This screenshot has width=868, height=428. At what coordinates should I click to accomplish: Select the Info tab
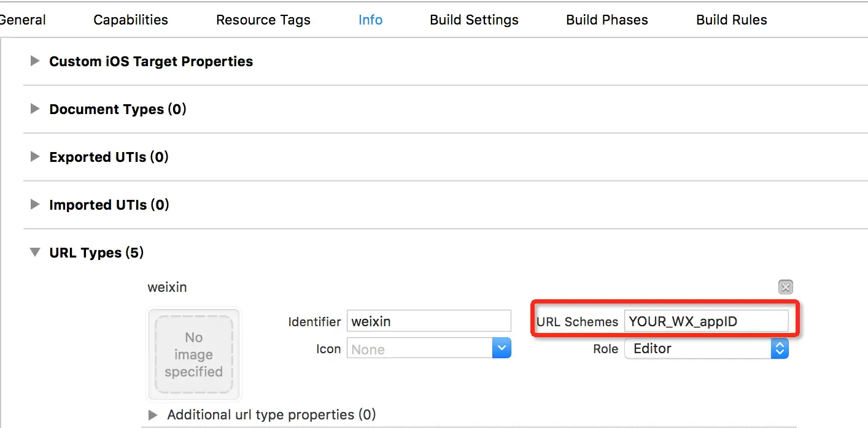(371, 20)
